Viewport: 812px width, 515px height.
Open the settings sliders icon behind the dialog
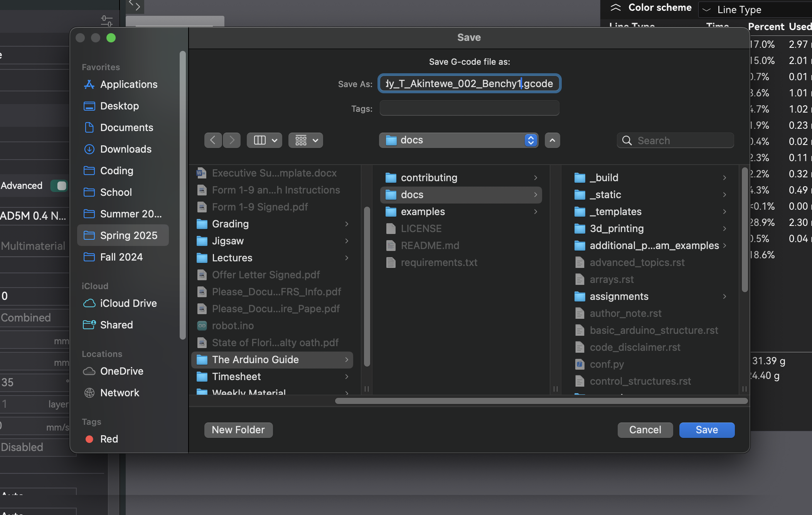tap(106, 21)
